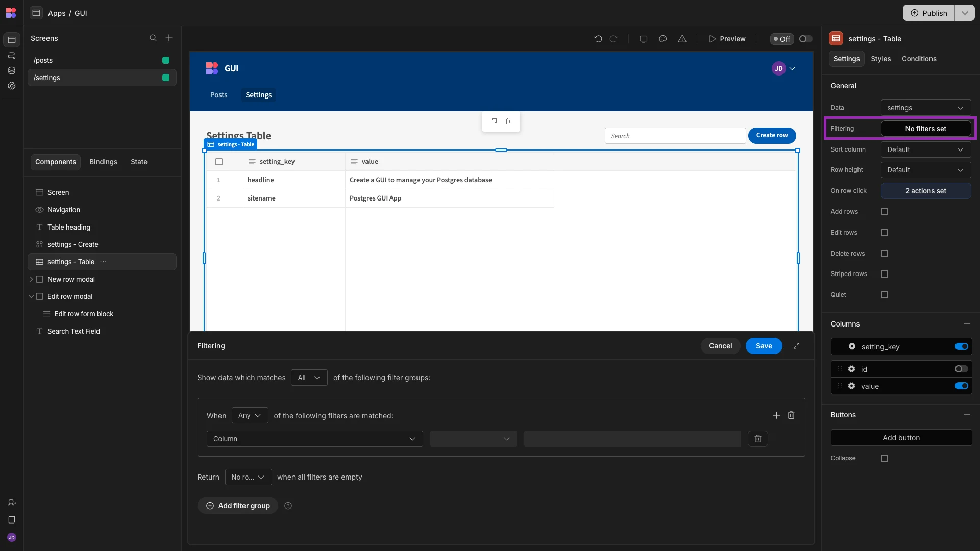
Task: Collapse the Edit row modal tree item
Action: pyautogui.click(x=31, y=296)
